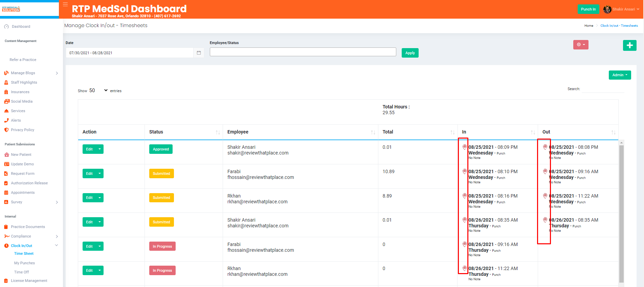The width and height of the screenshot is (644, 287).
Task: Click the Privacy Policy shield icon
Action: click(x=6, y=130)
